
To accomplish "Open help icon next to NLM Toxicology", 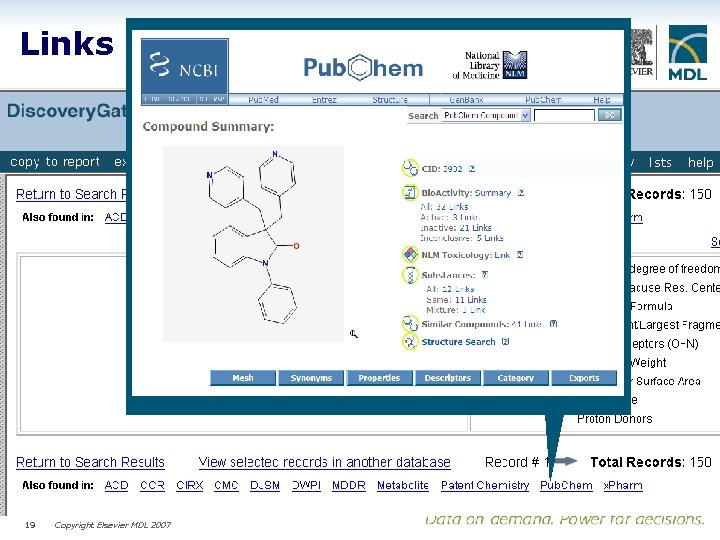I will tap(520, 254).
